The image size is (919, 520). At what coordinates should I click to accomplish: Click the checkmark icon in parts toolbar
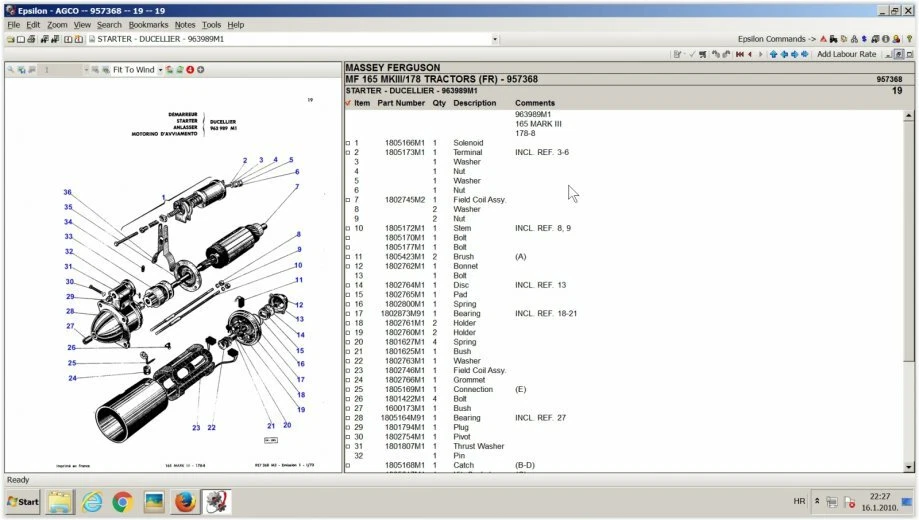(x=692, y=54)
